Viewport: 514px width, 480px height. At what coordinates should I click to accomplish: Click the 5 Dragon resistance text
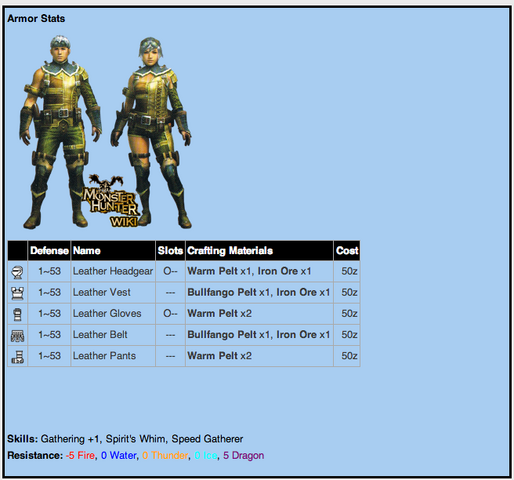click(244, 455)
